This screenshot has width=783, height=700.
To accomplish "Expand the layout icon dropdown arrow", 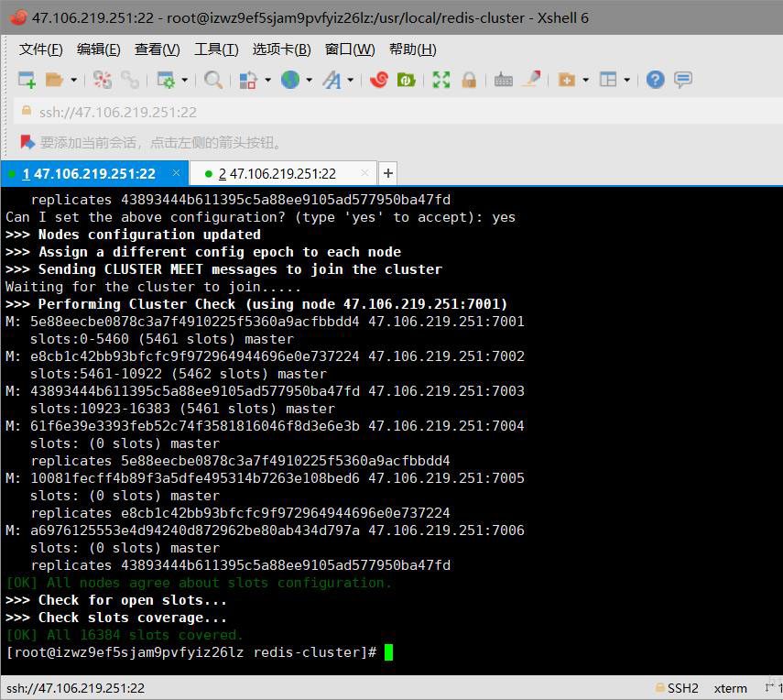I will [626, 80].
